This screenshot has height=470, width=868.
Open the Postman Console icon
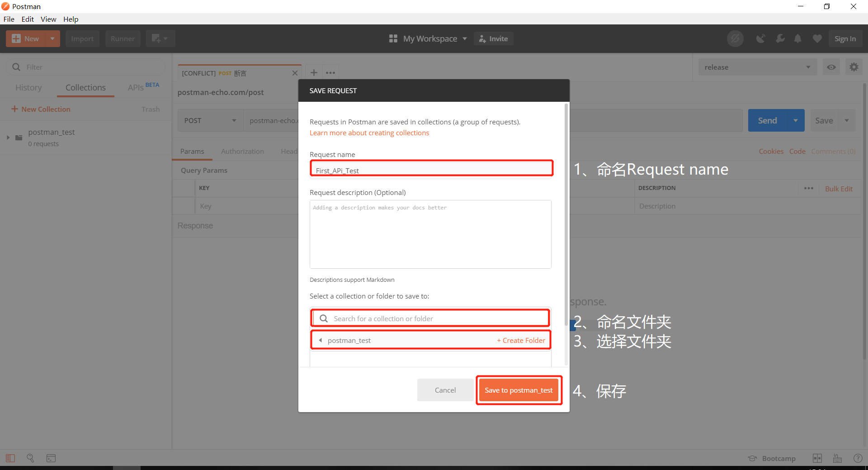[x=51, y=458]
